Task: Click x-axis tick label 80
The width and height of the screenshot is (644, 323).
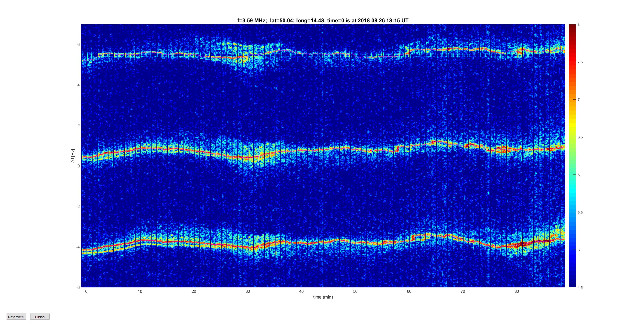Action: [x=516, y=291]
